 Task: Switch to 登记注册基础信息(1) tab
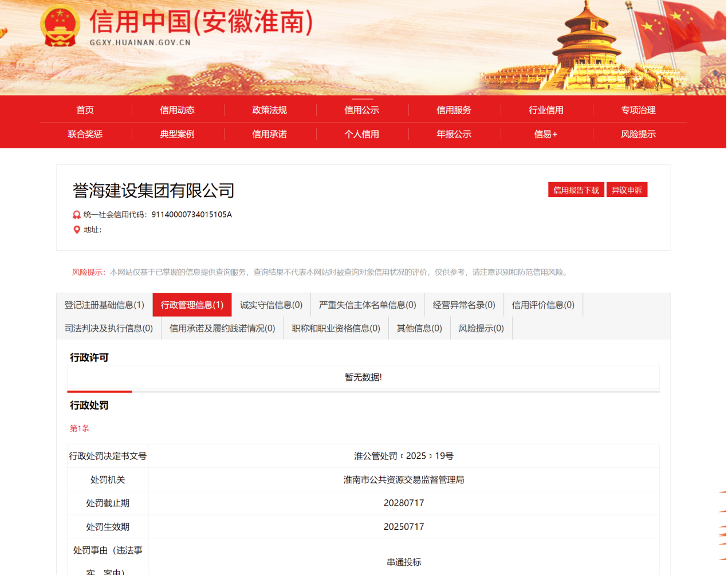pyautogui.click(x=104, y=305)
